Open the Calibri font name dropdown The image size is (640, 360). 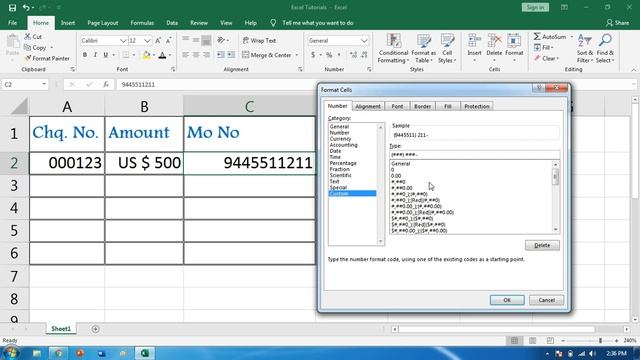click(x=123, y=41)
